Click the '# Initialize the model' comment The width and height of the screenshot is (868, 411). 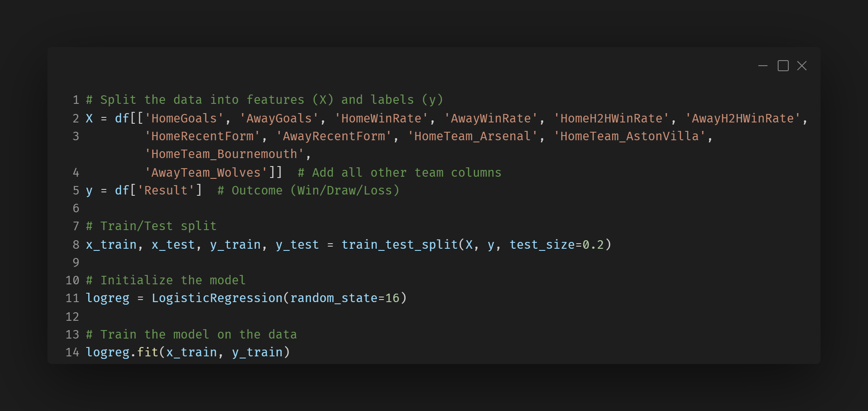166,280
